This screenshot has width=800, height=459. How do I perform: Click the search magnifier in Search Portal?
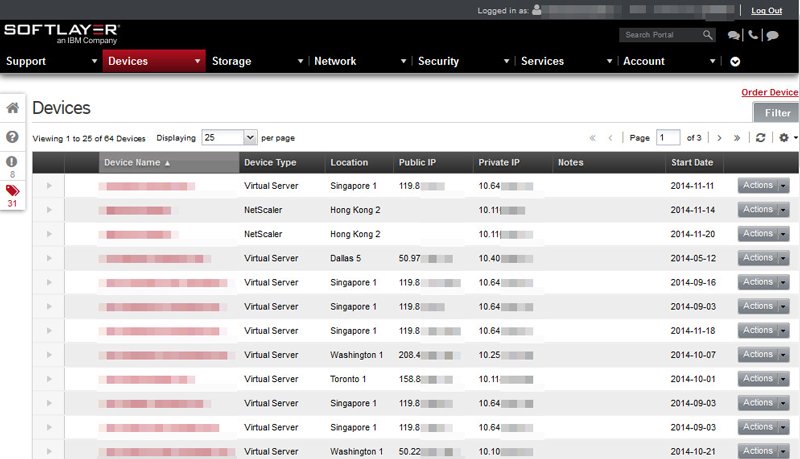(707, 35)
